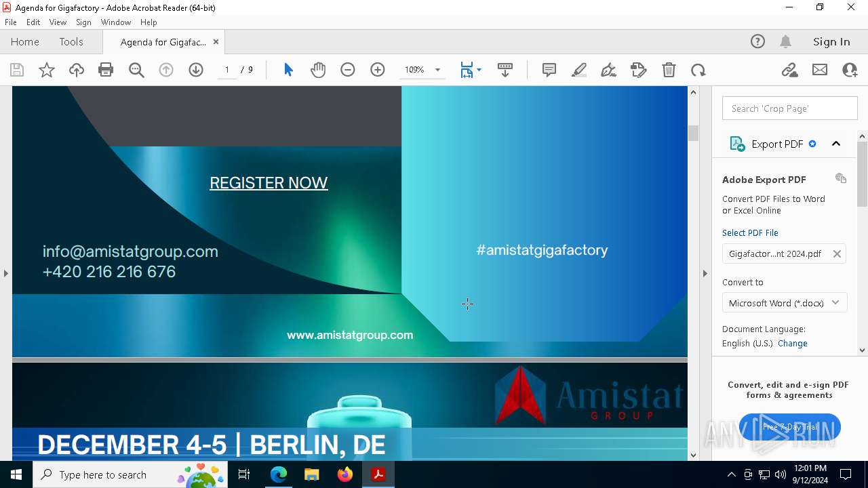Switch to the Home tab
868x488 pixels.
pos(25,41)
